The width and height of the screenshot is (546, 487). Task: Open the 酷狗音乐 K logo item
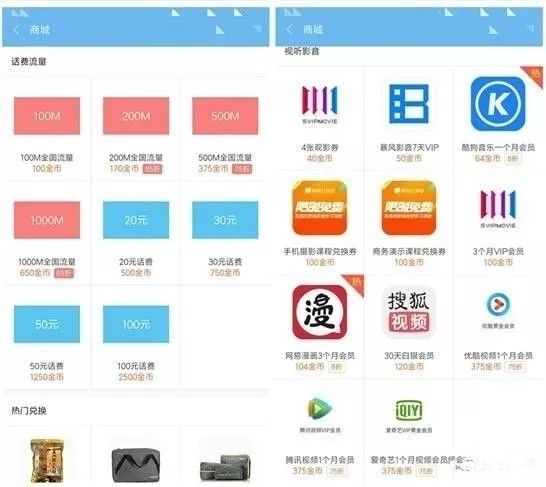click(x=498, y=104)
